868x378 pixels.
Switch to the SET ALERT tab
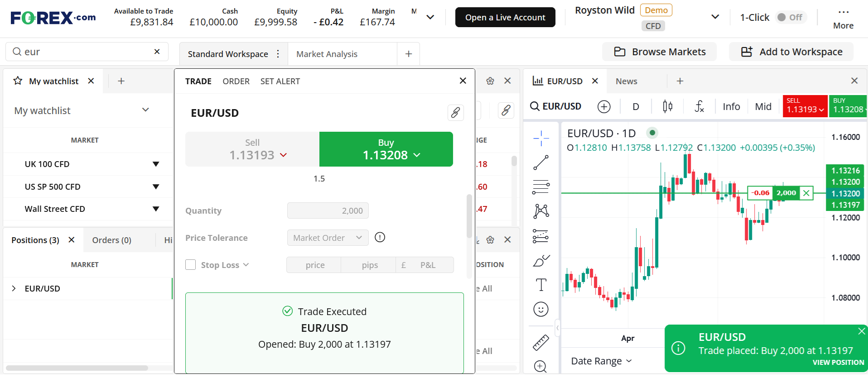280,81
